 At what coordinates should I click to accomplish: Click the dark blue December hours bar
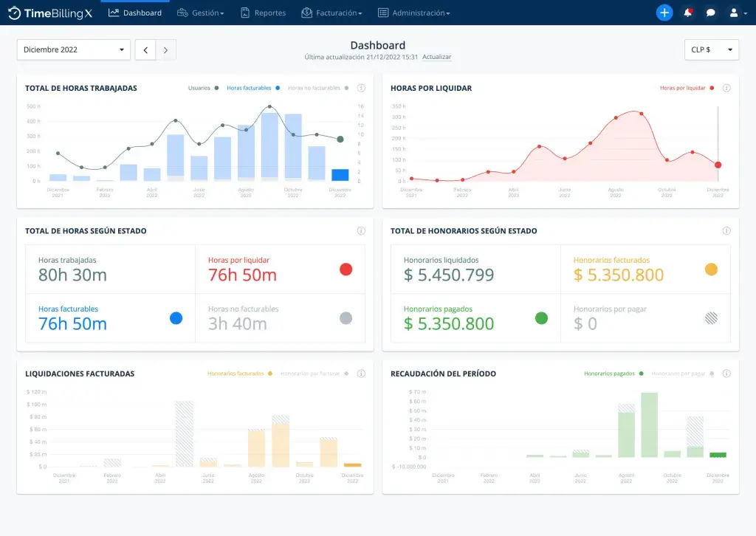(x=340, y=175)
